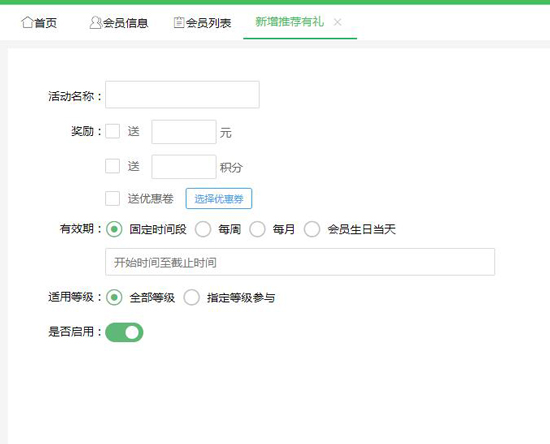Image resolution: width=550 pixels, height=444 pixels.
Task: Open the 新增推荐有礼 tab
Action: (289, 22)
